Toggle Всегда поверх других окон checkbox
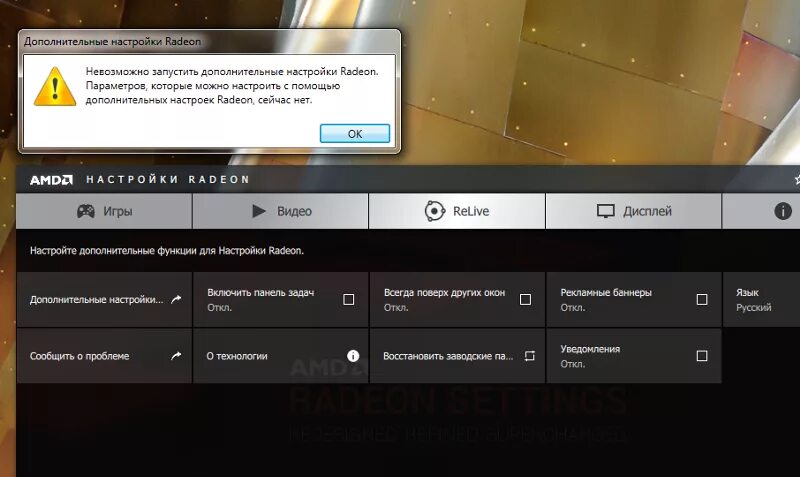This screenshot has width=800, height=477. pyautogui.click(x=525, y=299)
